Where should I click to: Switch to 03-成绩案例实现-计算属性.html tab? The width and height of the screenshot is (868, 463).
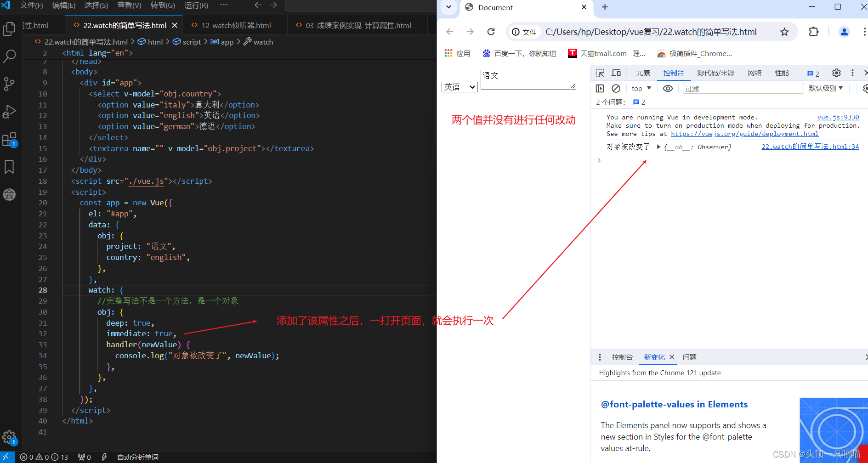click(358, 25)
